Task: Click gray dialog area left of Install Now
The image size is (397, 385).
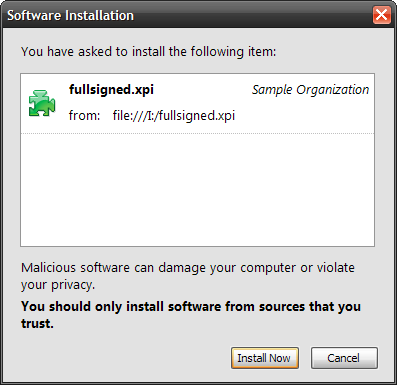Action: tap(123, 358)
